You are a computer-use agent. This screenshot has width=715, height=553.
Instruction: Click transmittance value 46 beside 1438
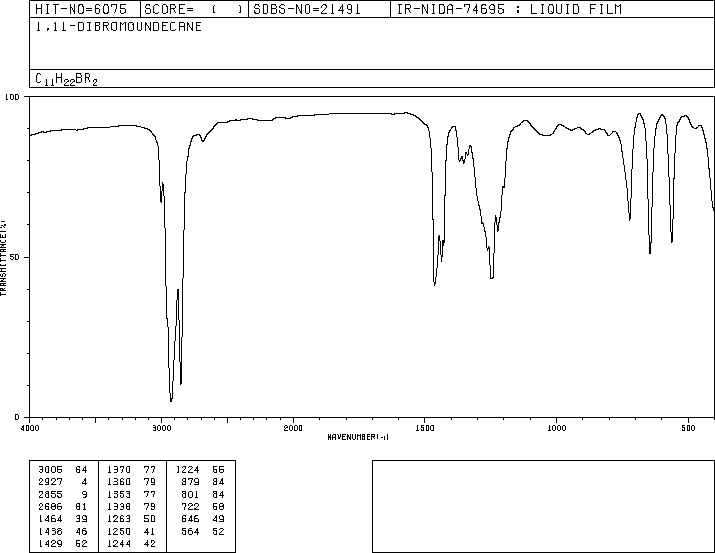(x=81, y=531)
